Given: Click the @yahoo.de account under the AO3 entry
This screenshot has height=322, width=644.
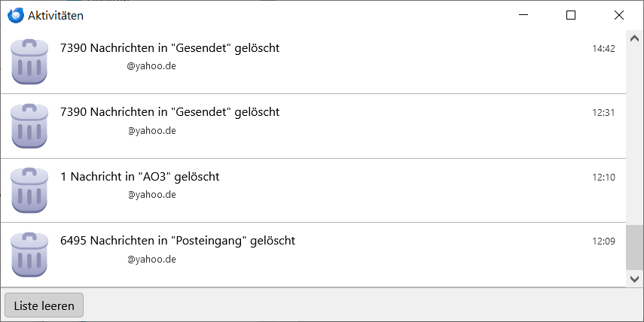Looking at the screenshot, I should [x=151, y=194].
